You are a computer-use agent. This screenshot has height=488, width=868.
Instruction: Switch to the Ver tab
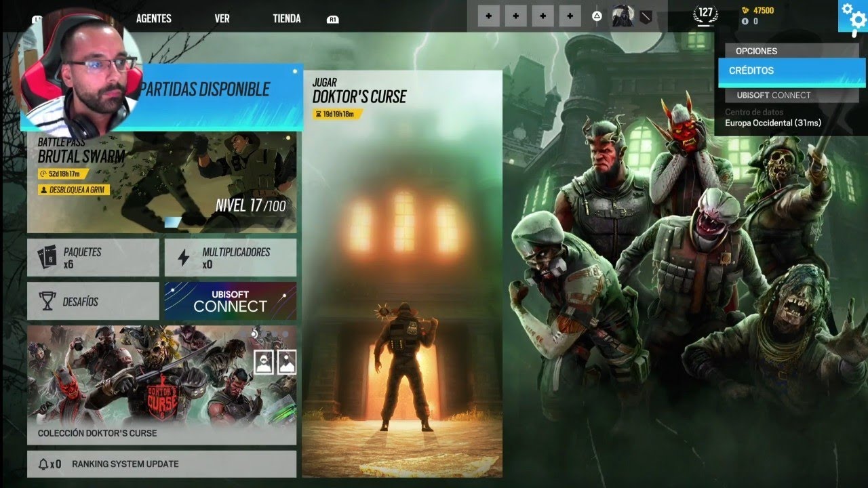click(222, 18)
